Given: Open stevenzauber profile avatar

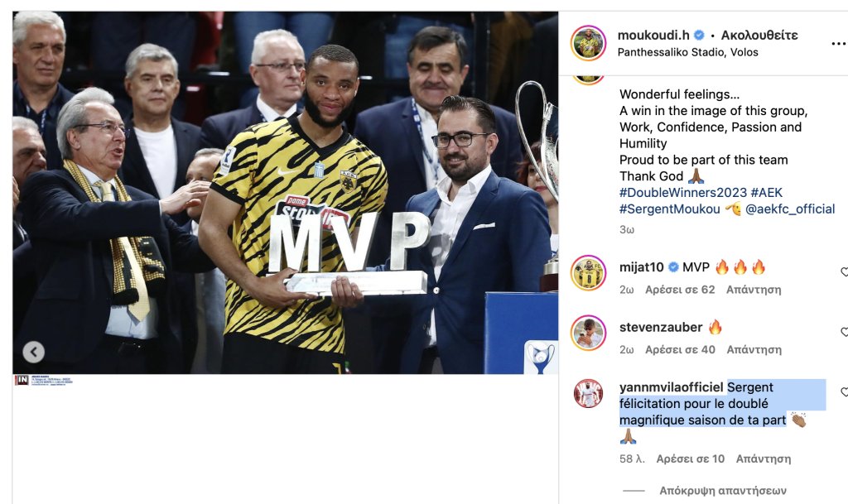Looking at the screenshot, I should 588,333.
